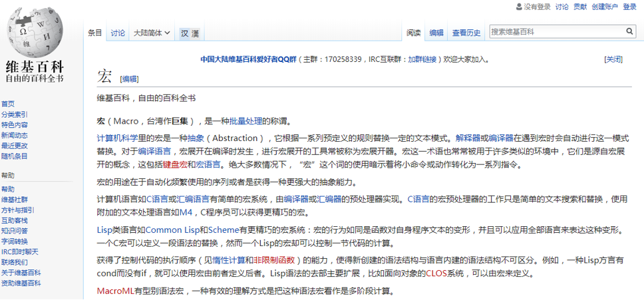The image size is (644, 300).
Task: Open 最近更改 in the sidebar
Action: (15, 146)
